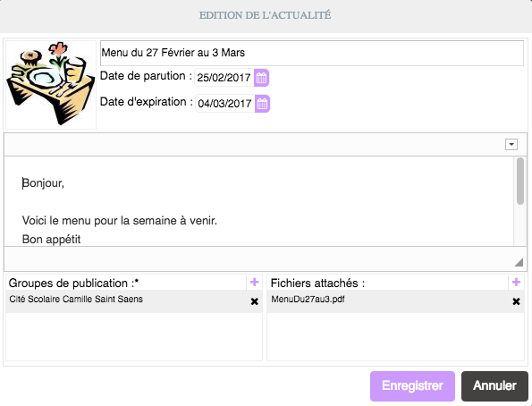Add a publication group with plus icon
Screen dimensions: 532x406
coord(255,282)
